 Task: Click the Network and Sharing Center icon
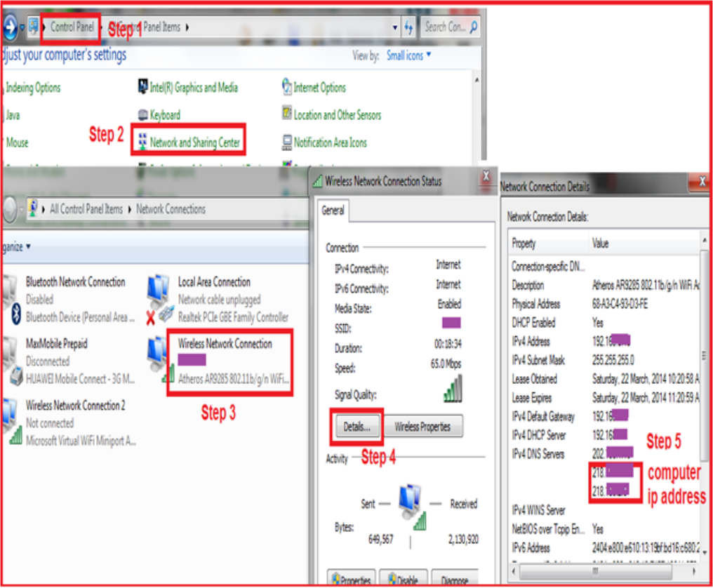pos(143,142)
